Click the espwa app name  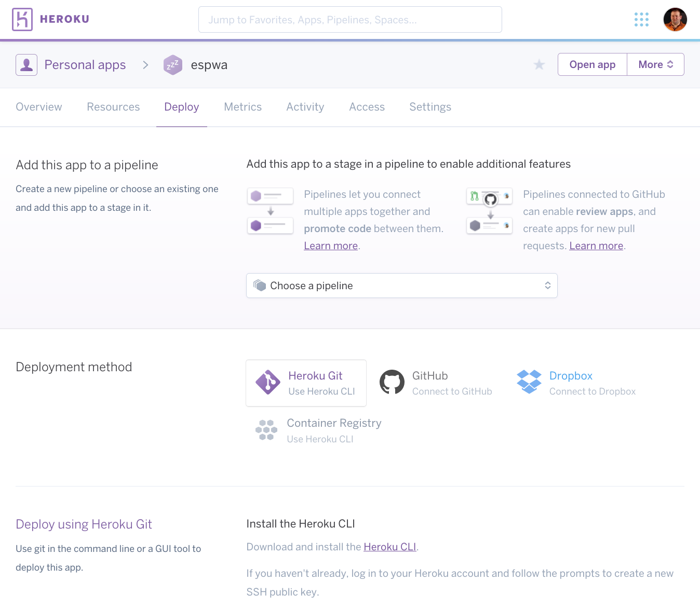click(x=209, y=65)
